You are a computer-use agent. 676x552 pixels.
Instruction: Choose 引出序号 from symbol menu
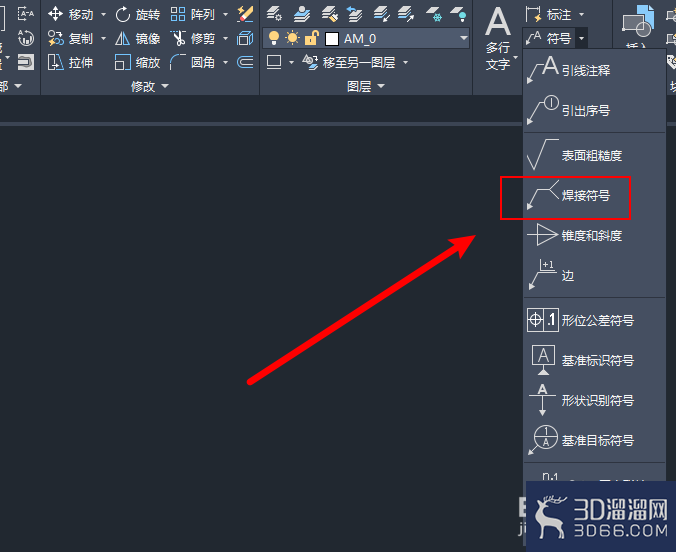click(594, 110)
